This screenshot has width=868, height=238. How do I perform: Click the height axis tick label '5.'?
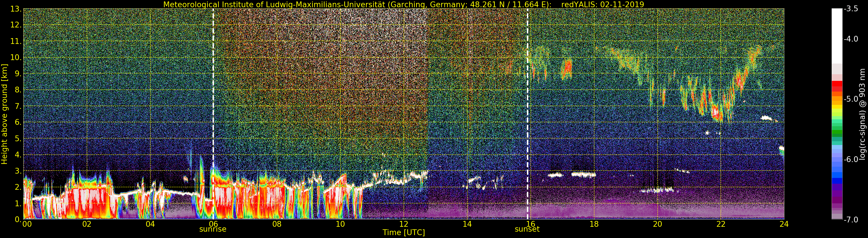pyautogui.click(x=18, y=139)
